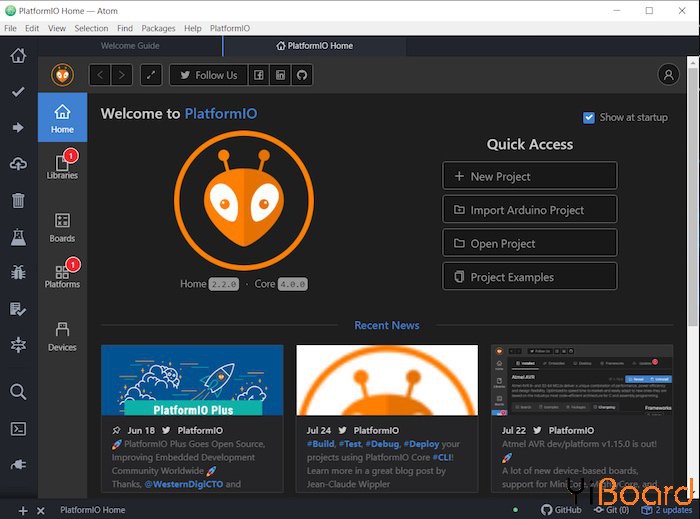Go forward with the right chevron button
This screenshot has width=700, height=519.
coord(121,75)
